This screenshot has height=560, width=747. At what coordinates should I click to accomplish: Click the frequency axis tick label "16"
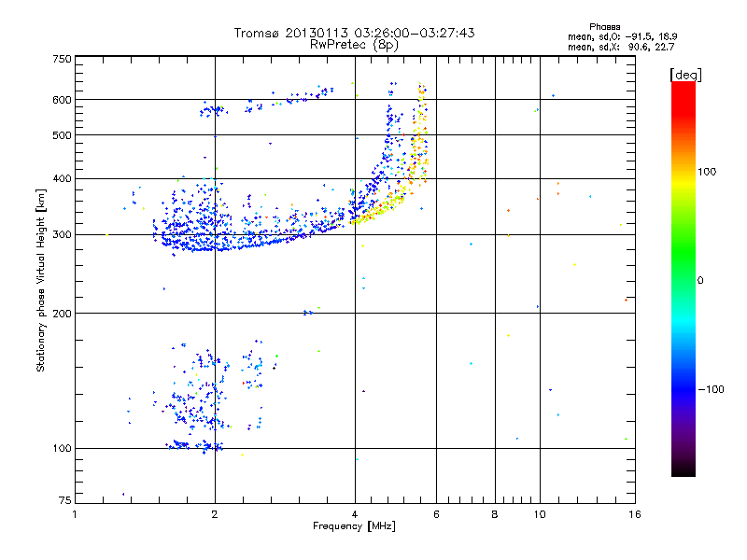click(x=635, y=514)
